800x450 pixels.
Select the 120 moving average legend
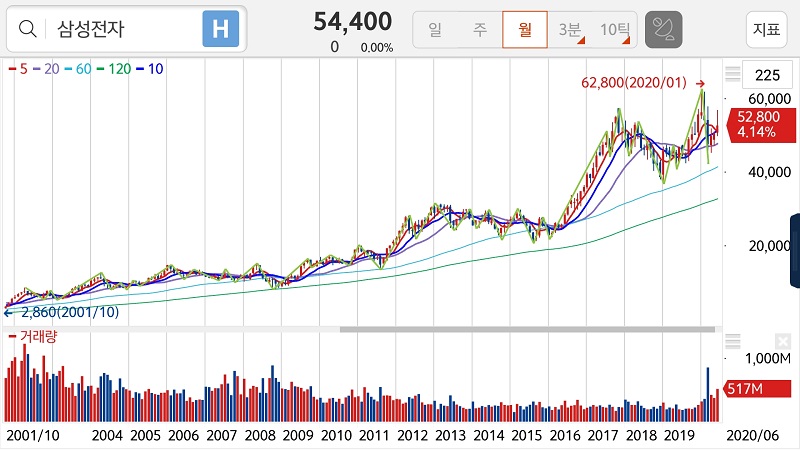(114, 69)
